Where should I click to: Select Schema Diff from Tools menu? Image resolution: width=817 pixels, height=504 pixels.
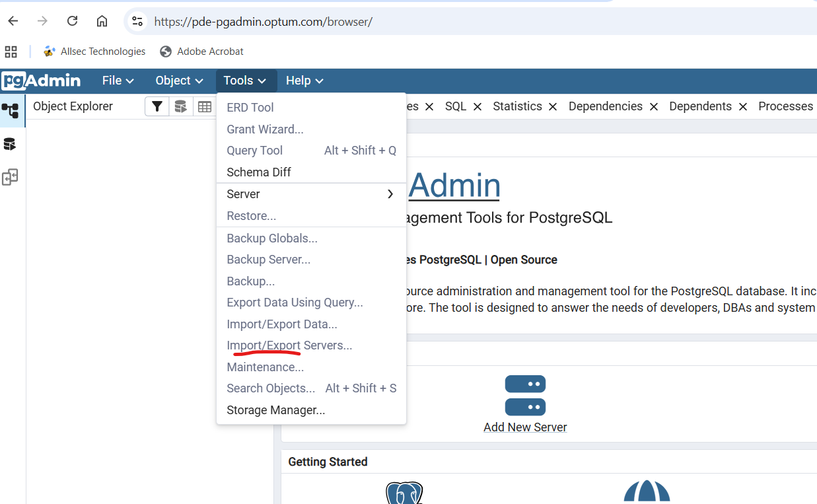click(259, 172)
